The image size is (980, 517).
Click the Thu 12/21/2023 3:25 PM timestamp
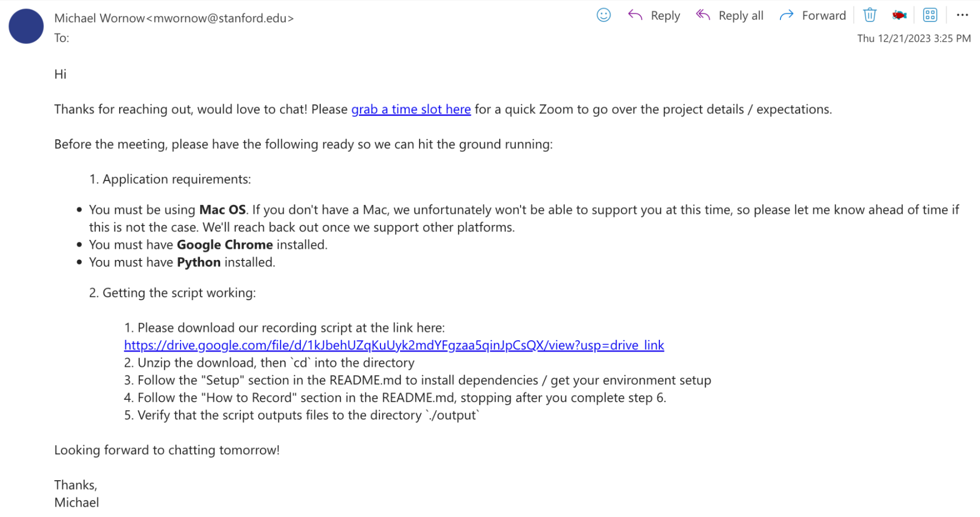tap(913, 38)
